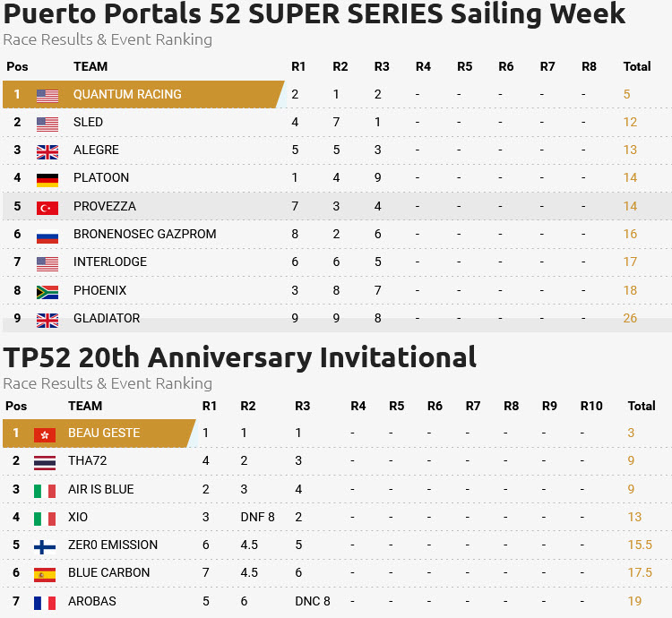Click the Hong Kong flag beside Beau Geste
Image resolution: width=672 pixels, height=618 pixels.
tap(44, 433)
